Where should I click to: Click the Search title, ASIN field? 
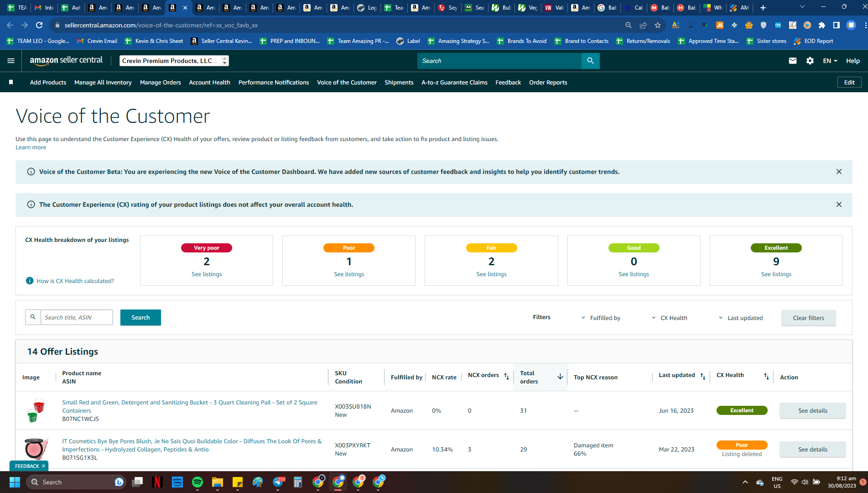(77, 317)
